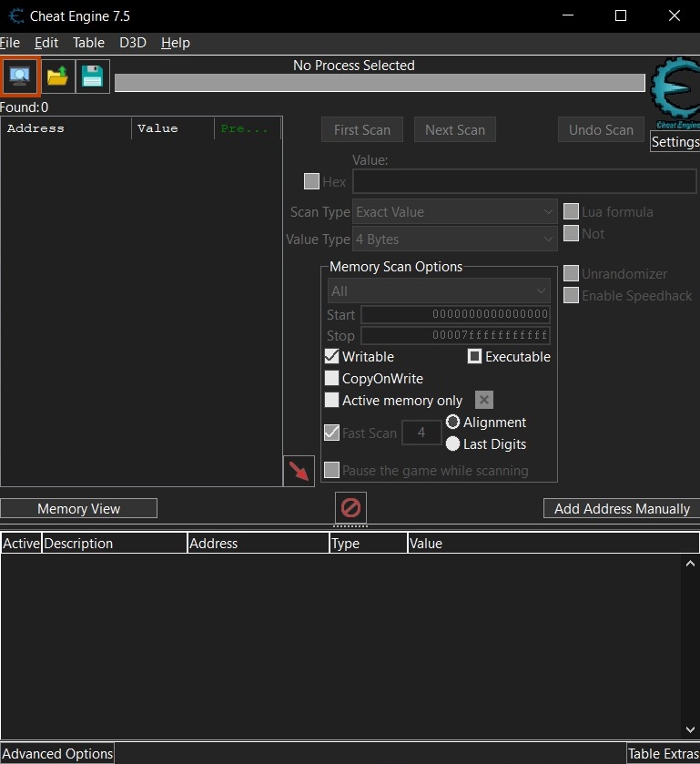Clear address list red circle icon
The height and width of the screenshot is (764, 700).
pos(350,508)
